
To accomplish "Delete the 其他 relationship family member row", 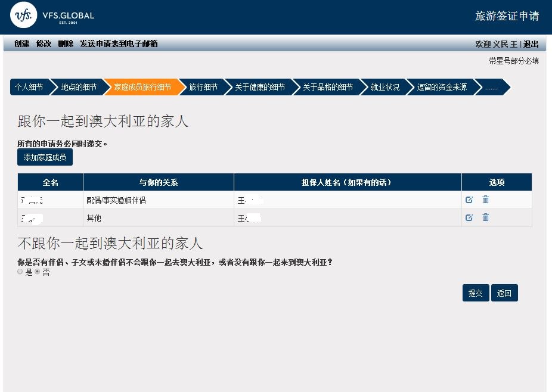I will [x=485, y=218].
